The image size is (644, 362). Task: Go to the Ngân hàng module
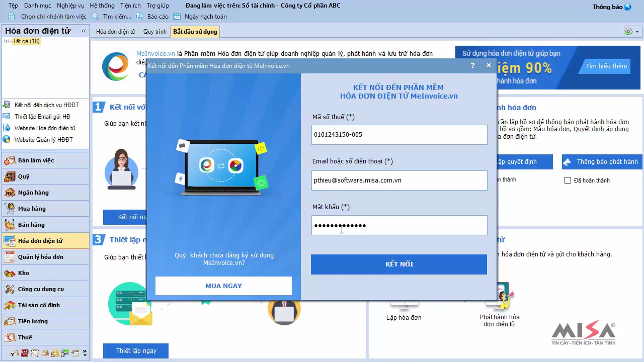click(45, 193)
